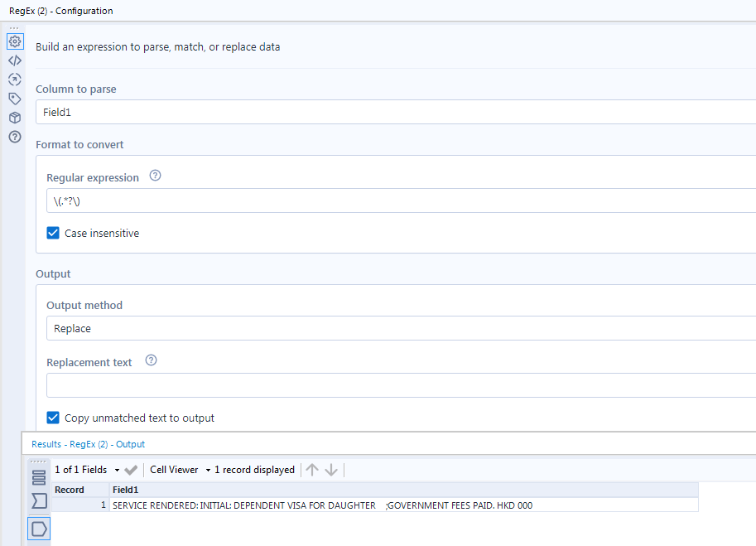Click the cube package icon in sidebar
This screenshot has width=756, height=546.
point(15,118)
